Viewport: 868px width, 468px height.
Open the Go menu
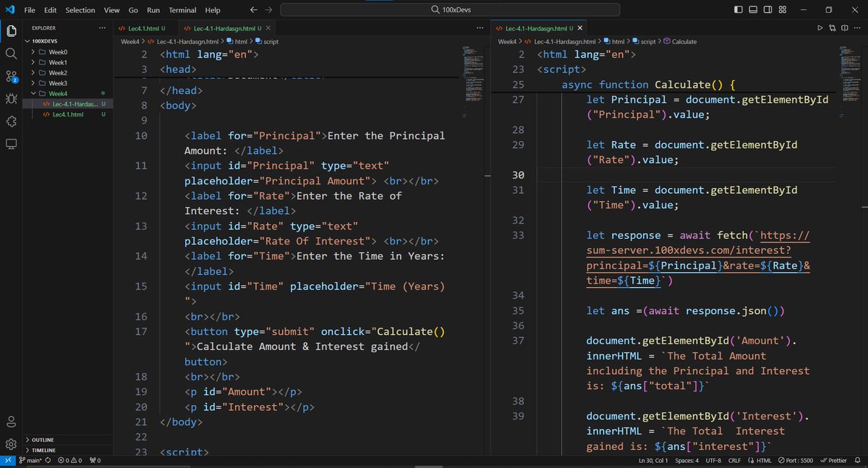point(133,10)
